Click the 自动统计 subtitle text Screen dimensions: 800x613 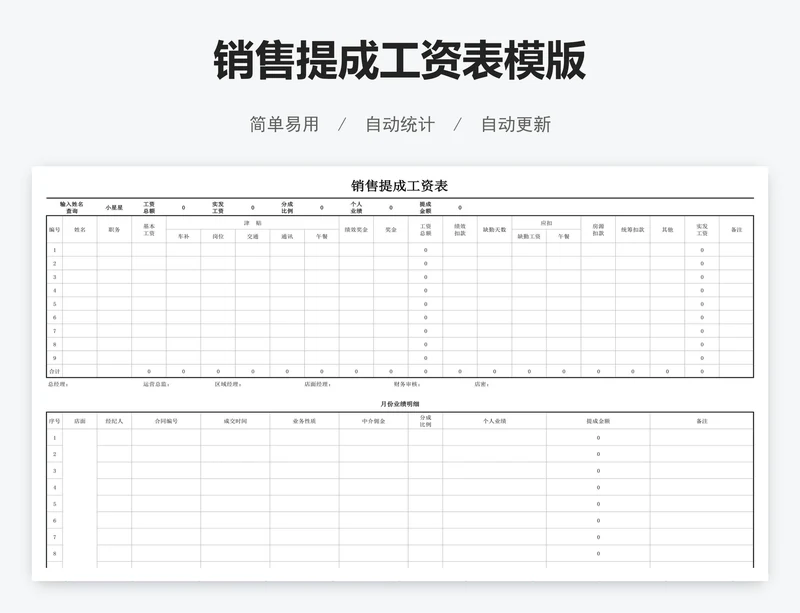click(400, 124)
